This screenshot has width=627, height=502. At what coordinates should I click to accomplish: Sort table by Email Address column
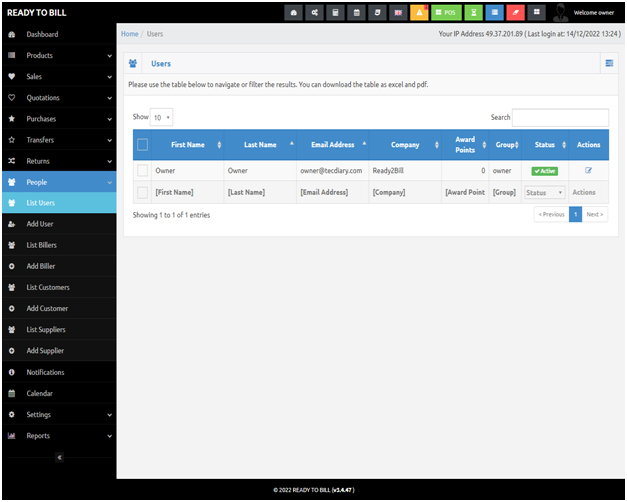pyautogui.click(x=333, y=145)
